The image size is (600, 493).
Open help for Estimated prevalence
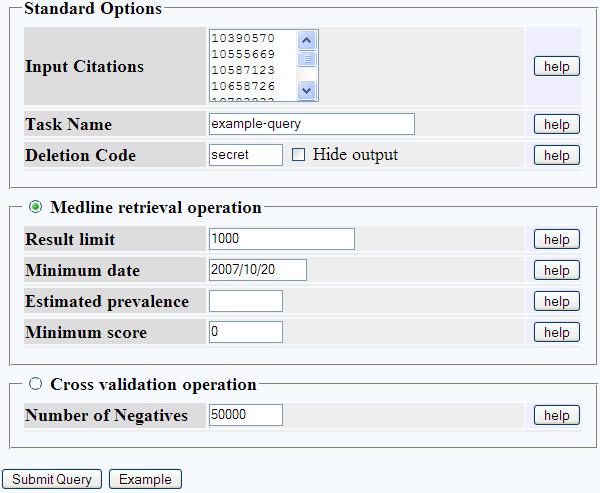(557, 302)
